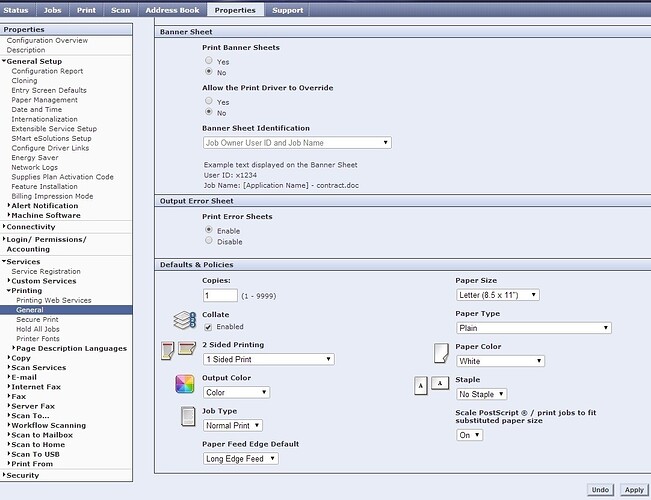Open the Paper Type dropdown
Viewport: 651px width, 500px height.
(x=534, y=328)
